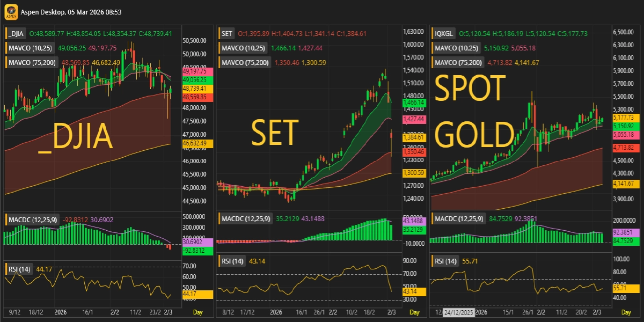This screenshot has width=644, height=322.
Task: Select the yellow 44.17 RSI value tag
Action: point(197,295)
